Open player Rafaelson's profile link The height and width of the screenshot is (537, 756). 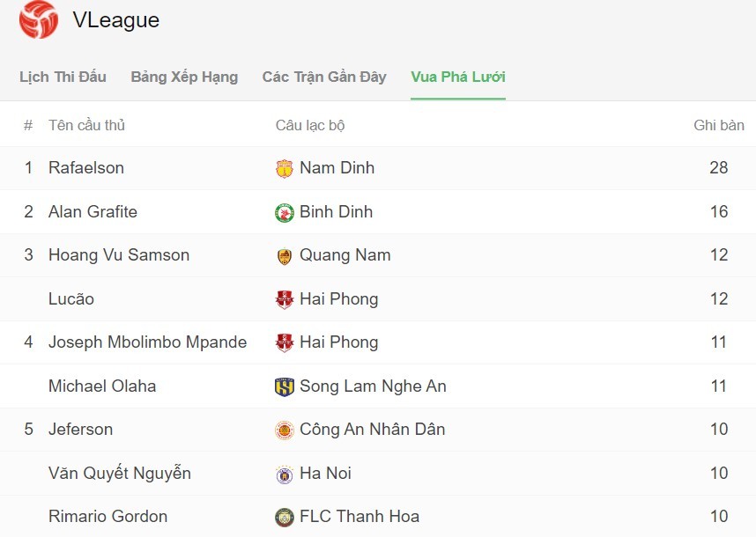(86, 167)
